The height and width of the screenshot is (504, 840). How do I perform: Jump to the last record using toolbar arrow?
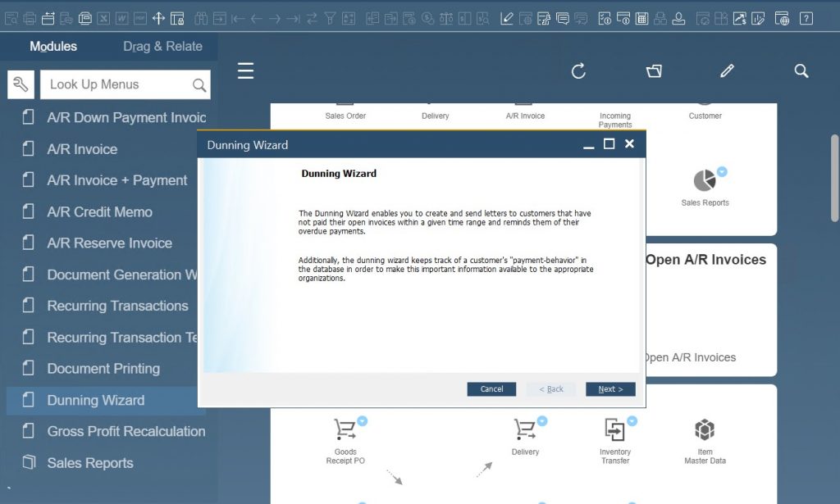click(292, 17)
